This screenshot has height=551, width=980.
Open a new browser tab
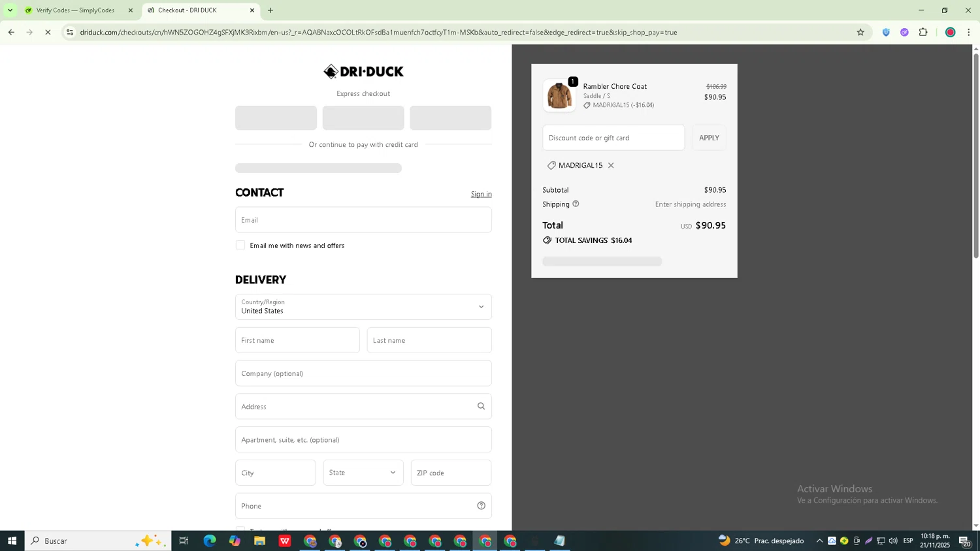(270, 10)
